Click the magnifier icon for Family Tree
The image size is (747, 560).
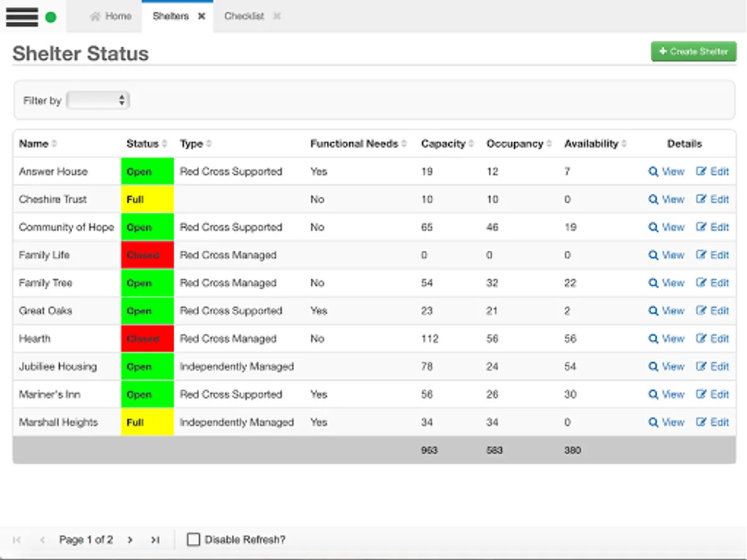point(653,283)
